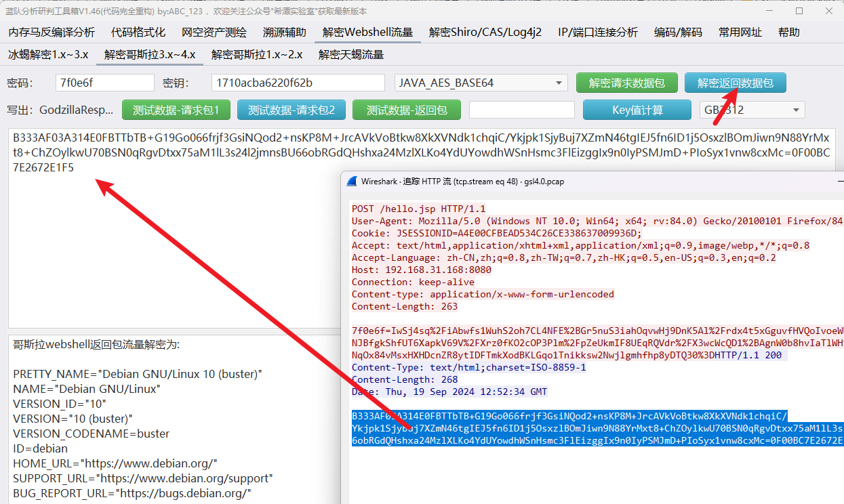Click the 哥斯拉webshell返回包流量解密为 text
Viewport: 844px width, 504px height.
96,344
